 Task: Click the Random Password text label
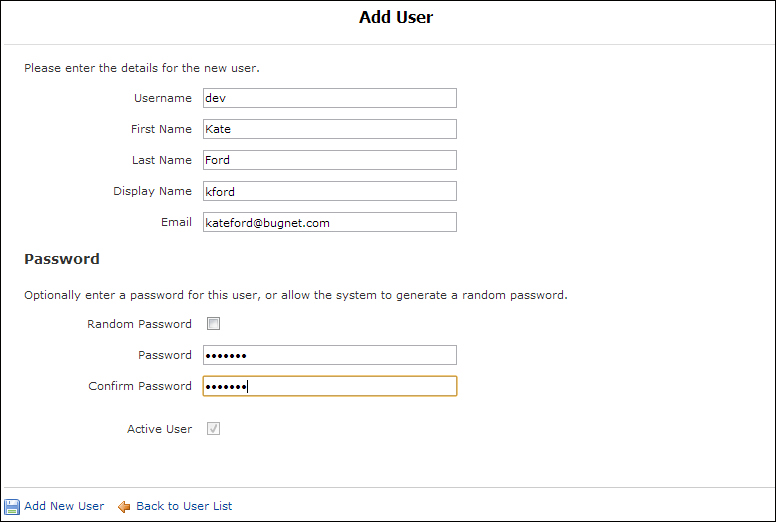[139, 324]
